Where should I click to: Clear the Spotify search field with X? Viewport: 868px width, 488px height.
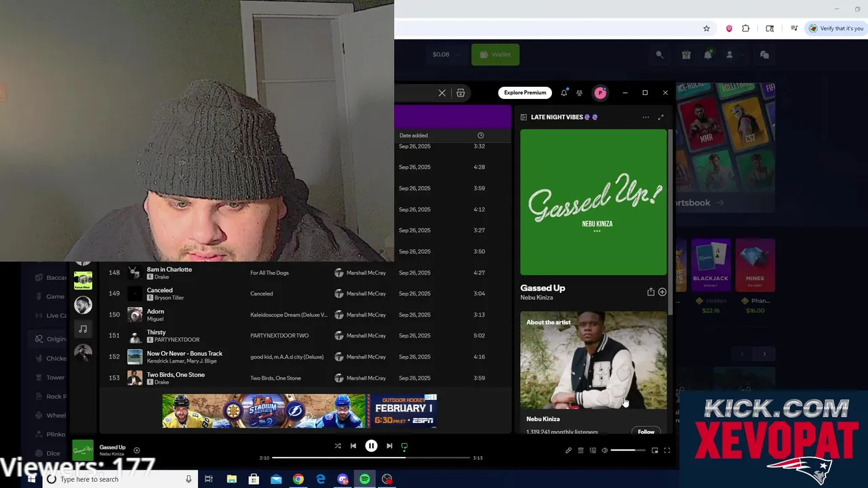pos(442,93)
